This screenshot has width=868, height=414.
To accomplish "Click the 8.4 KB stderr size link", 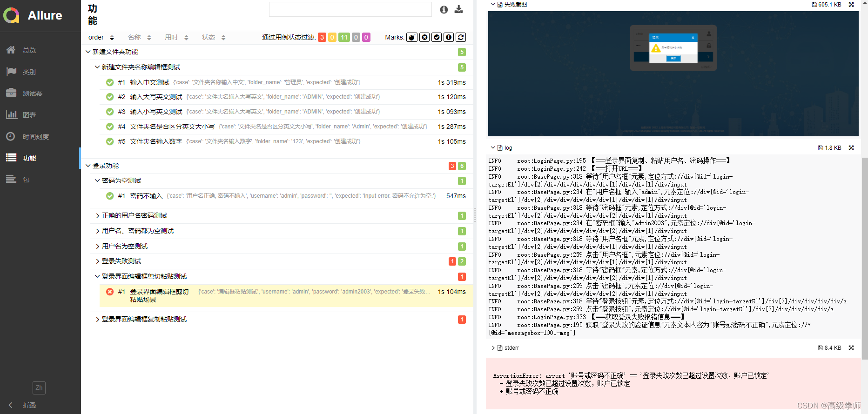I will coord(830,348).
